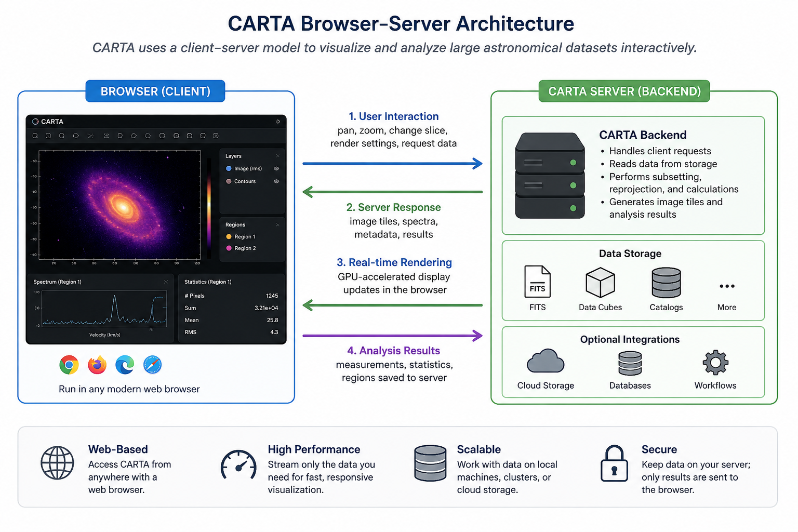Click the 'High Performance' feature title
798x532 pixels.
[314, 449]
